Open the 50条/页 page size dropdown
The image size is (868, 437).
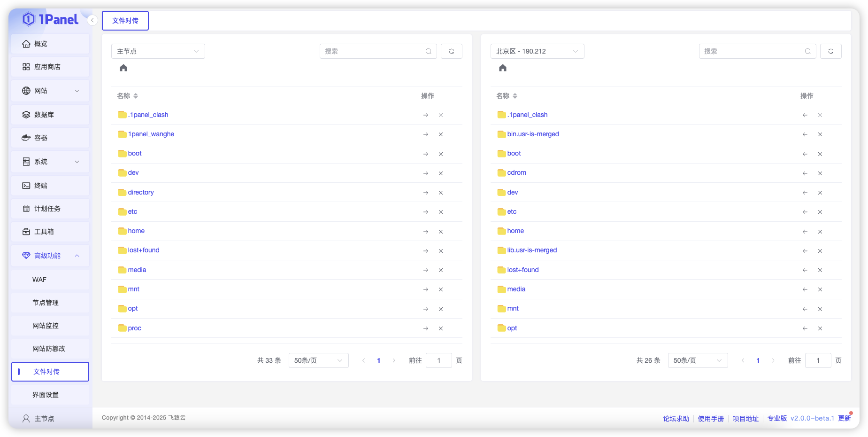click(318, 360)
